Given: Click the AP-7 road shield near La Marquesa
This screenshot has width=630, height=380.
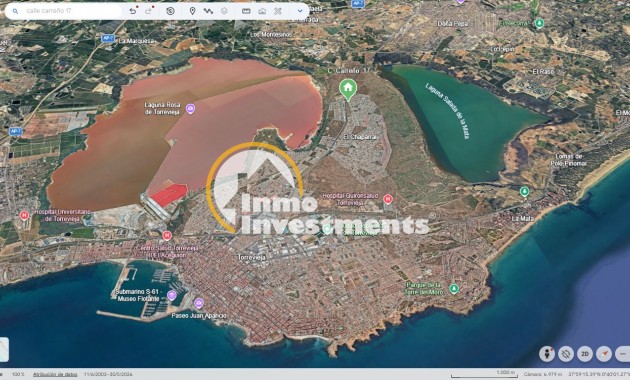Looking at the screenshot, I should [108, 38].
